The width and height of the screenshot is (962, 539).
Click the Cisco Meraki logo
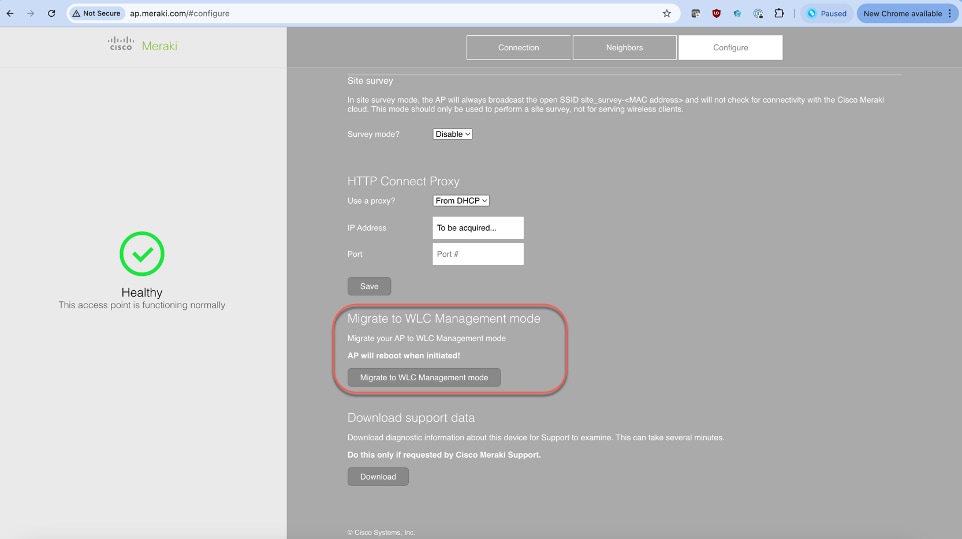tap(142, 45)
